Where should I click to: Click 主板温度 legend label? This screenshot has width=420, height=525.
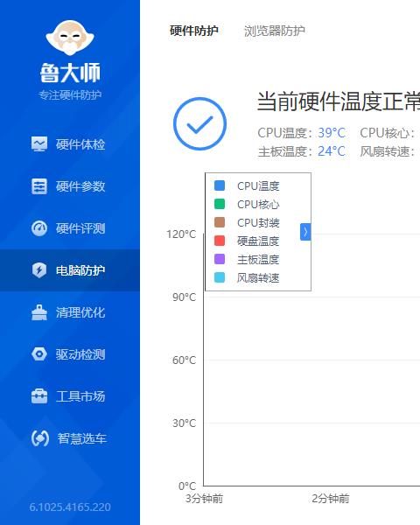click(x=258, y=260)
